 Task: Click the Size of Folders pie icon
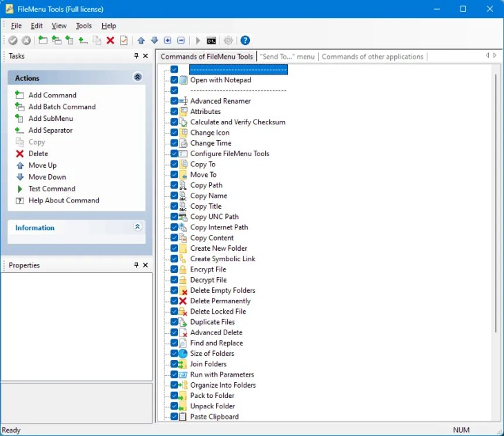click(183, 353)
